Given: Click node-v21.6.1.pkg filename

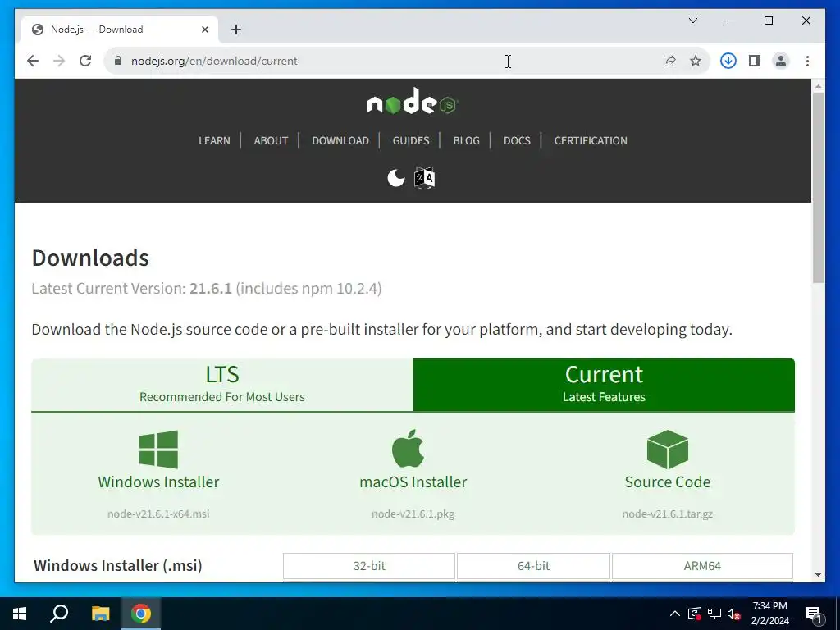Looking at the screenshot, I should [413, 514].
